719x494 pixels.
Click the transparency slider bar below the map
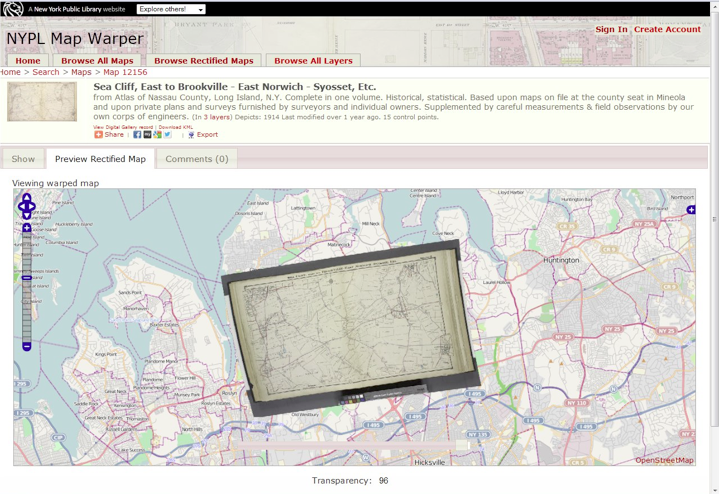353,445
